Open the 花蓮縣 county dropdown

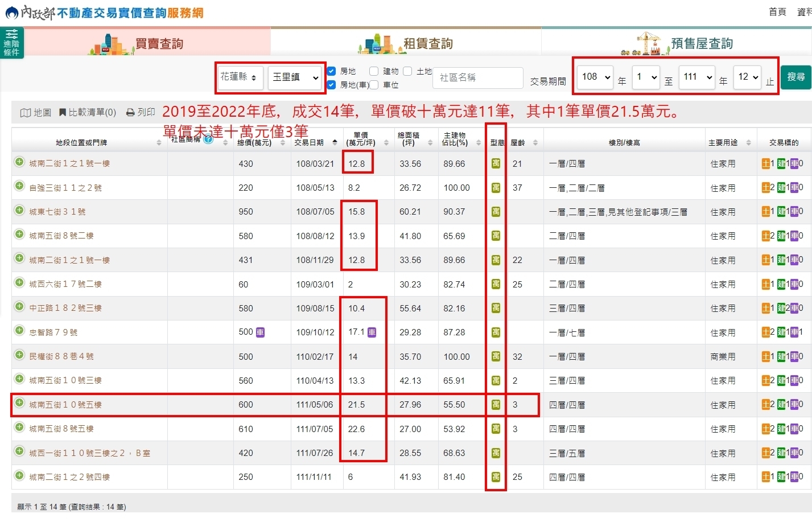coord(239,77)
